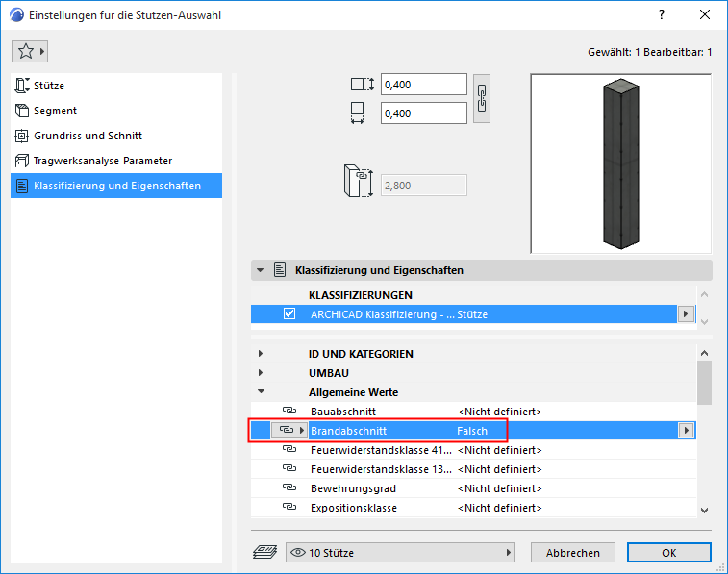Click the column cross-section width icon

pos(357,112)
